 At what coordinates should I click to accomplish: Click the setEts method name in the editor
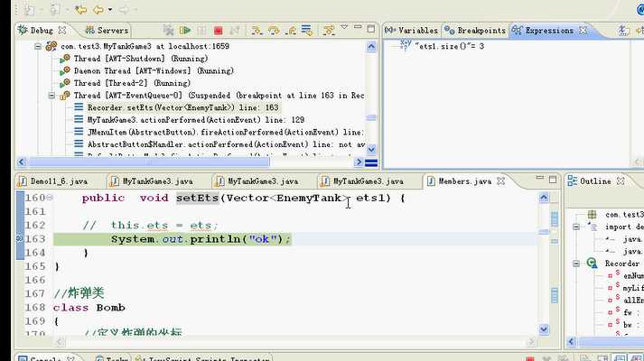(x=197, y=198)
